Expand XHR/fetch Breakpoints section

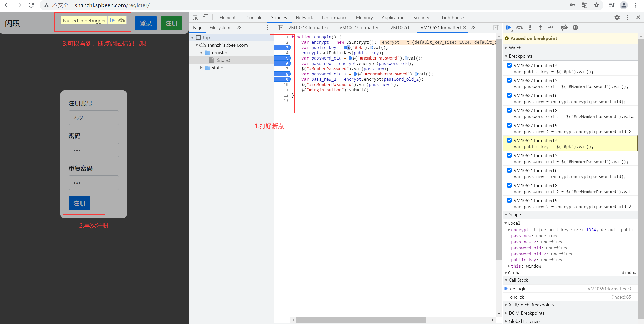[531, 305]
